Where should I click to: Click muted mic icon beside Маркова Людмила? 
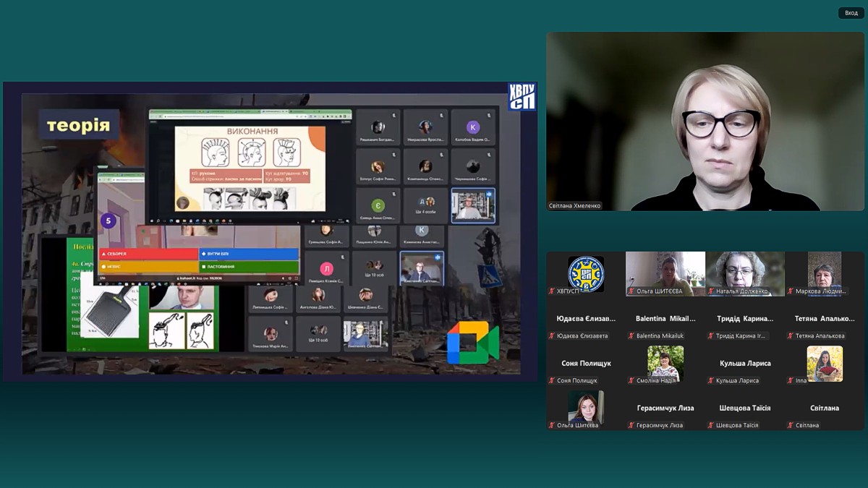[x=791, y=291]
